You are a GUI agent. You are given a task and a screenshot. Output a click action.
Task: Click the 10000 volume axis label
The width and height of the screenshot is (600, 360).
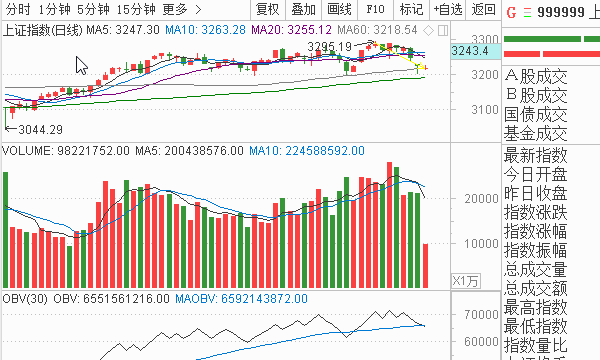click(481, 244)
